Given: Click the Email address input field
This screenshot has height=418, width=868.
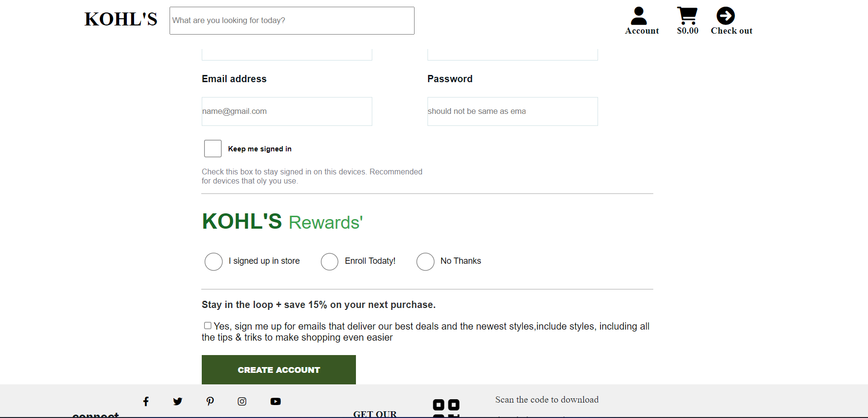Looking at the screenshot, I should click(x=286, y=111).
